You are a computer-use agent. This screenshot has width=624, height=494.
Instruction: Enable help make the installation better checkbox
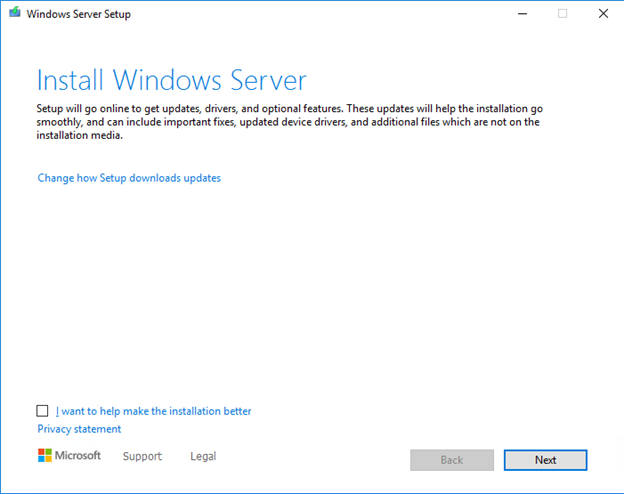click(42, 411)
